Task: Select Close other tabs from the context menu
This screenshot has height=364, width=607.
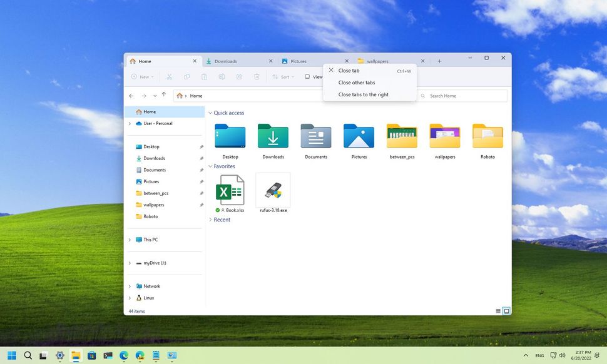Action: click(x=357, y=82)
